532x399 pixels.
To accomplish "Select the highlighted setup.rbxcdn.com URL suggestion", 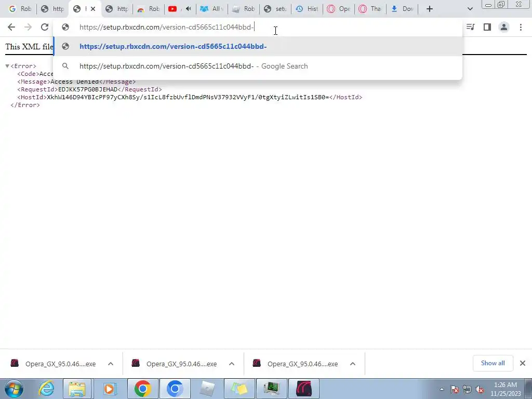I will [x=258, y=46].
